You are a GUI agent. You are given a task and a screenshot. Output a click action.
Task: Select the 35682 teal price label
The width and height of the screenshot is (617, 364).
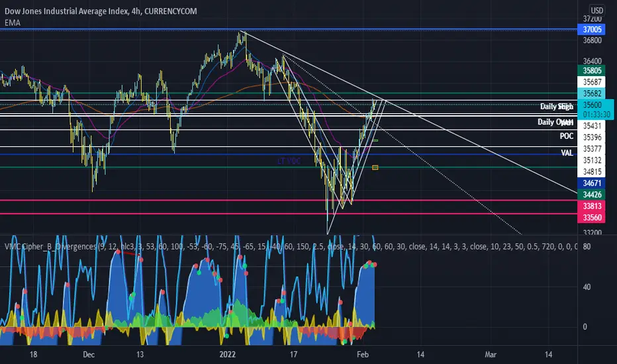point(591,93)
